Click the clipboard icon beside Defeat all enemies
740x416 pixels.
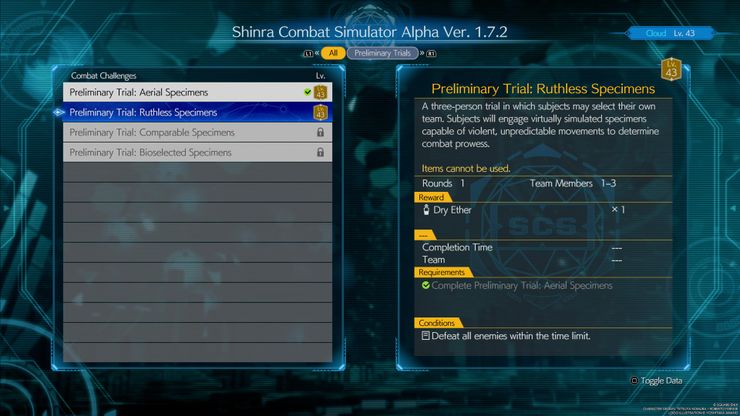426,336
